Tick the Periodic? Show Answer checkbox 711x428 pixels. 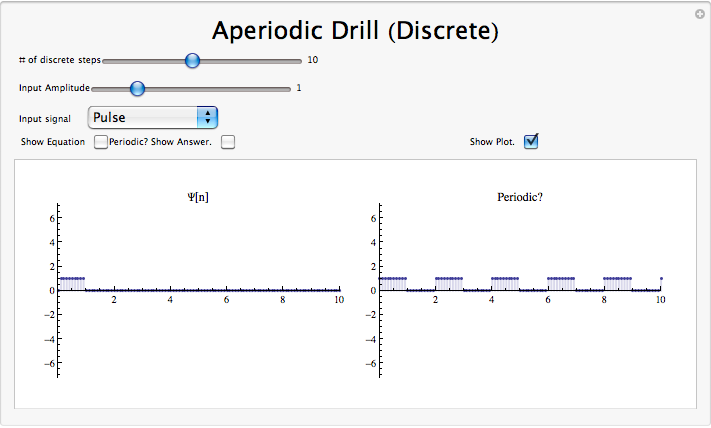pyautogui.click(x=228, y=142)
